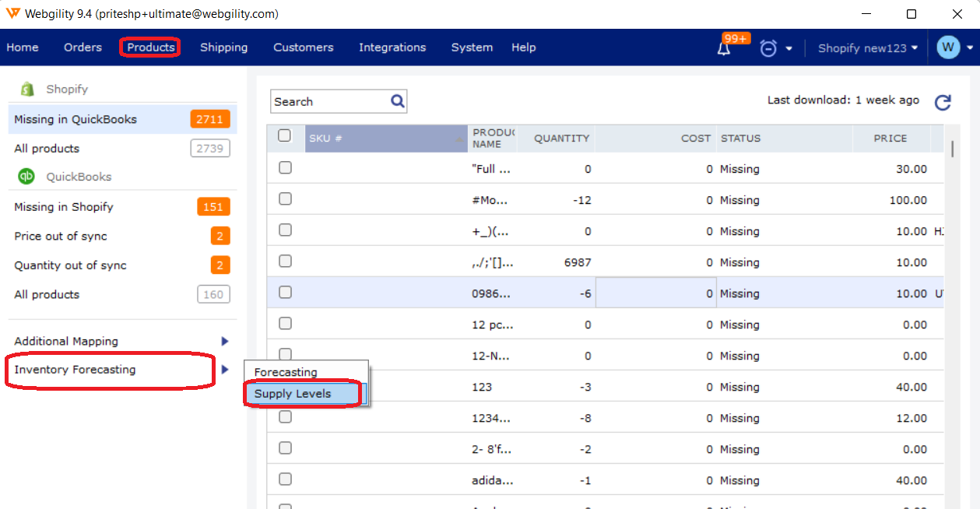
Task: Open the Shipping menu
Action: click(224, 47)
